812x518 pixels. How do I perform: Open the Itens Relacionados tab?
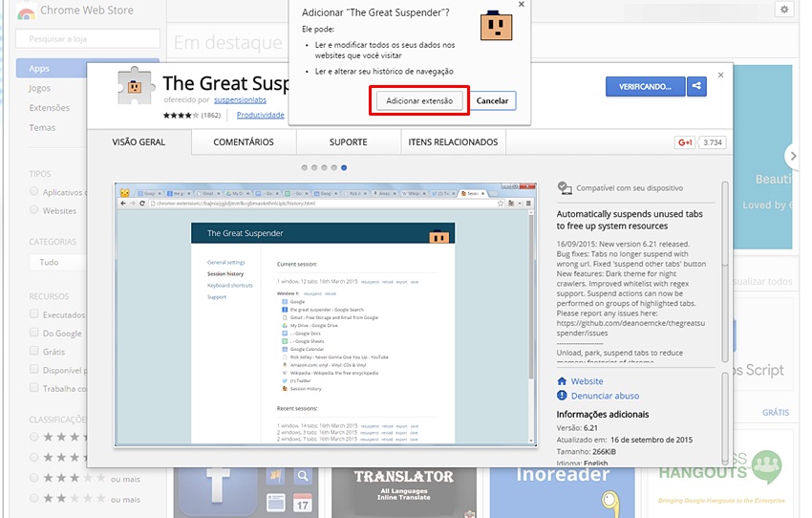coord(453,142)
